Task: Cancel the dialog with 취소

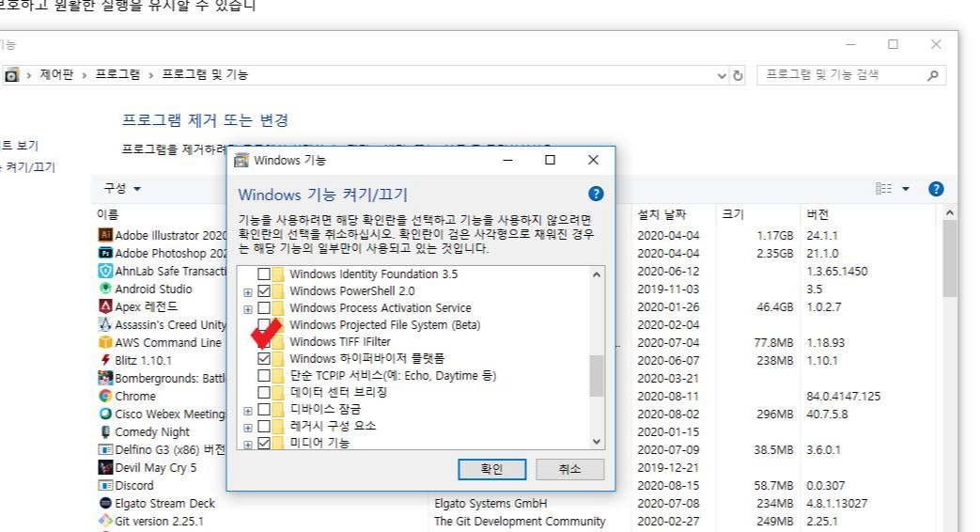Action: (569, 469)
